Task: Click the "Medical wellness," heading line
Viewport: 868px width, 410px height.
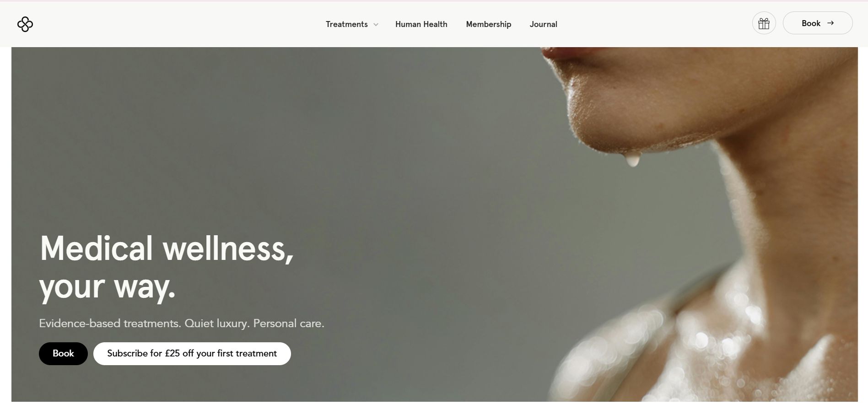Action: 167,249
